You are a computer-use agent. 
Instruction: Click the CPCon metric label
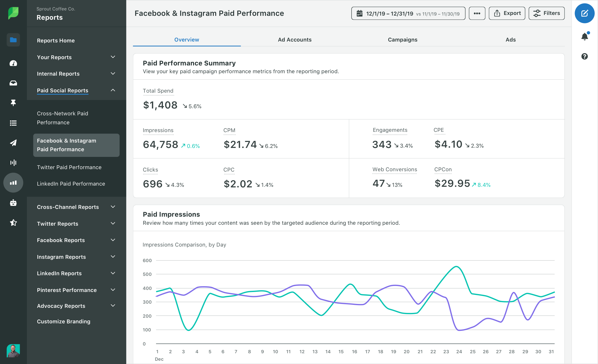tap(443, 169)
